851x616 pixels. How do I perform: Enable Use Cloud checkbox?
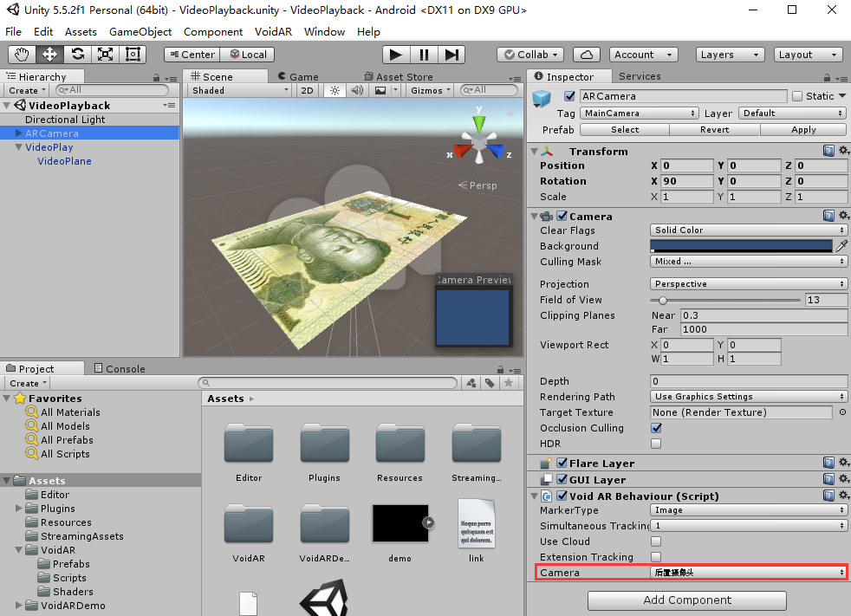coord(656,541)
